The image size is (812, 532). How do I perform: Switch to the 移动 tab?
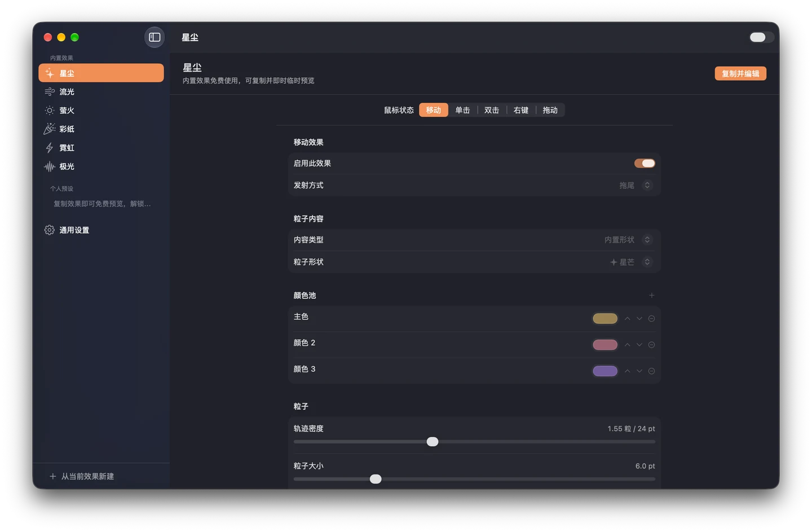[x=434, y=110]
